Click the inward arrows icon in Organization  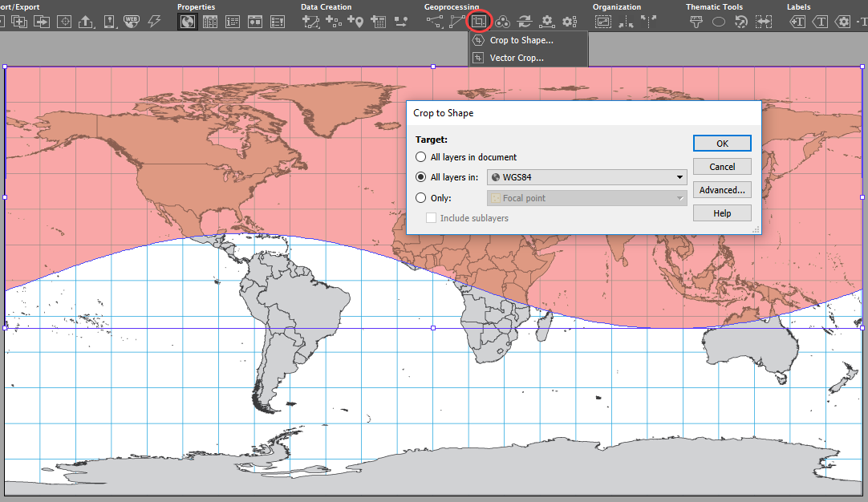(x=626, y=22)
